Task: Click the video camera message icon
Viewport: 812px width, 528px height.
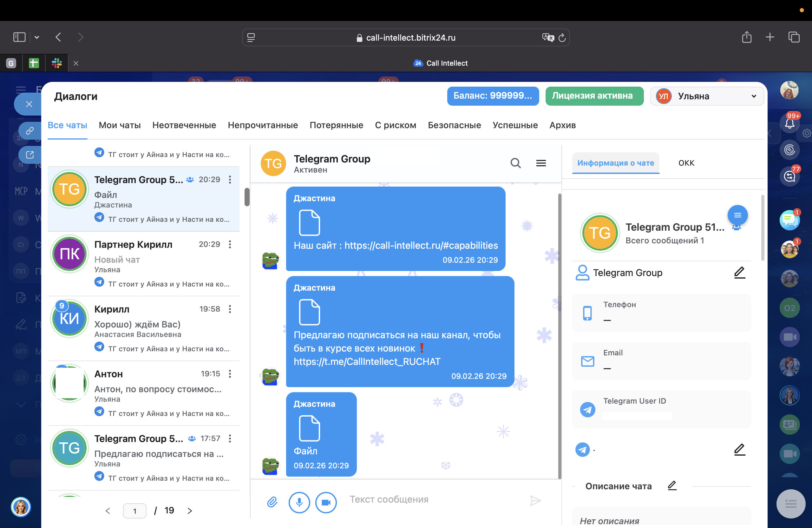Action: click(x=326, y=502)
